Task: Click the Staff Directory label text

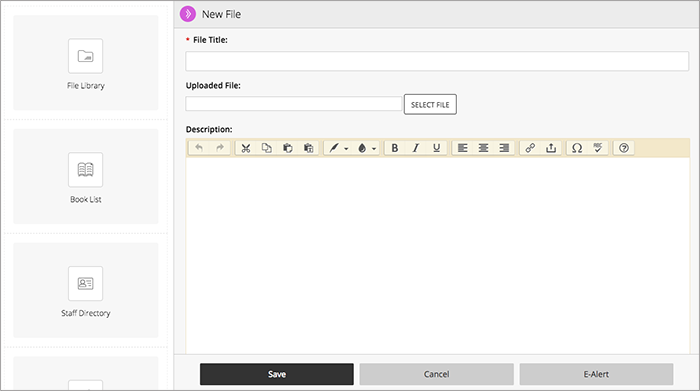Action: tap(86, 313)
